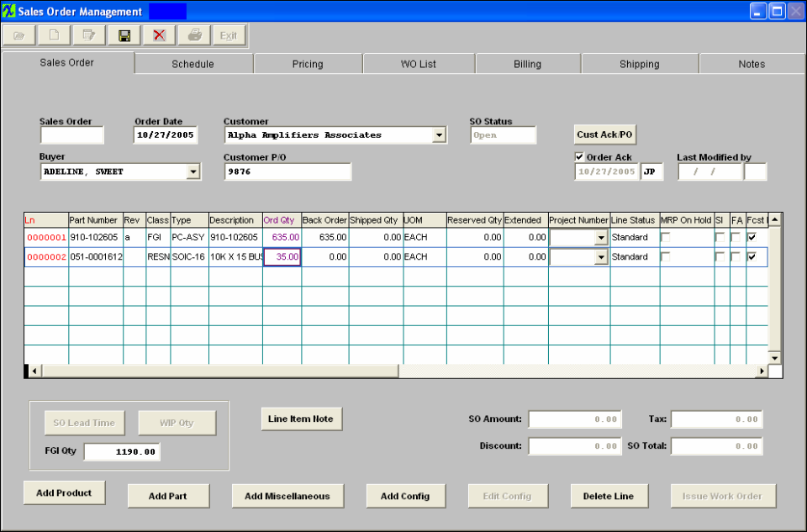Click the grid's horizontal scrollbar right arrow
The height and width of the screenshot is (532, 807).
[762, 371]
